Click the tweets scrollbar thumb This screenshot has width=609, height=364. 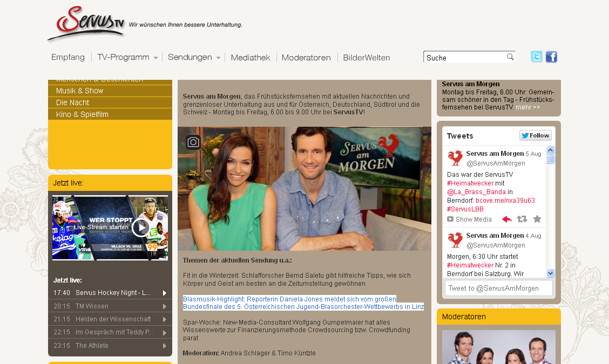[x=550, y=159]
